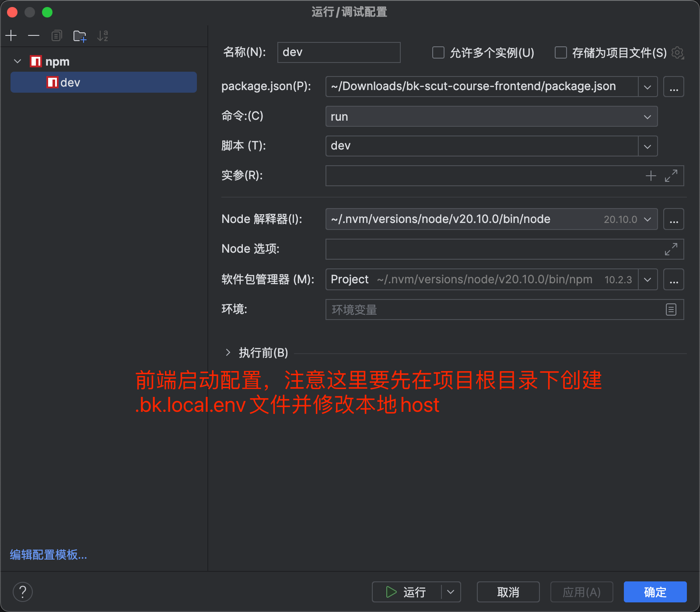Click the plus icon in the arguments field
This screenshot has width=700, height=612.
[x=651, y=176]
